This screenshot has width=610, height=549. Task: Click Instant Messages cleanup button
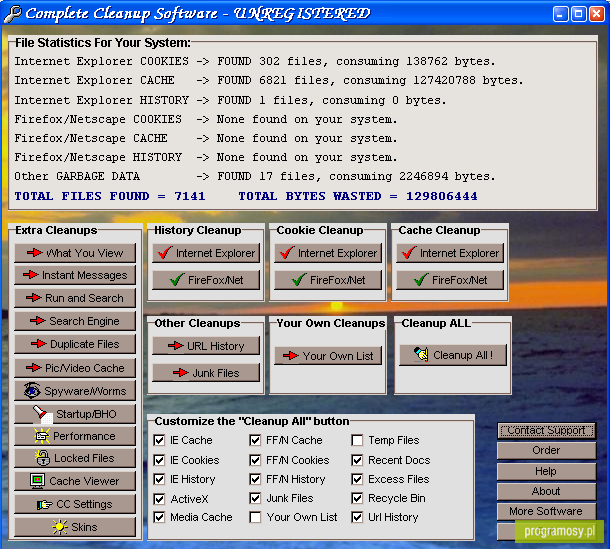point(75,275)
